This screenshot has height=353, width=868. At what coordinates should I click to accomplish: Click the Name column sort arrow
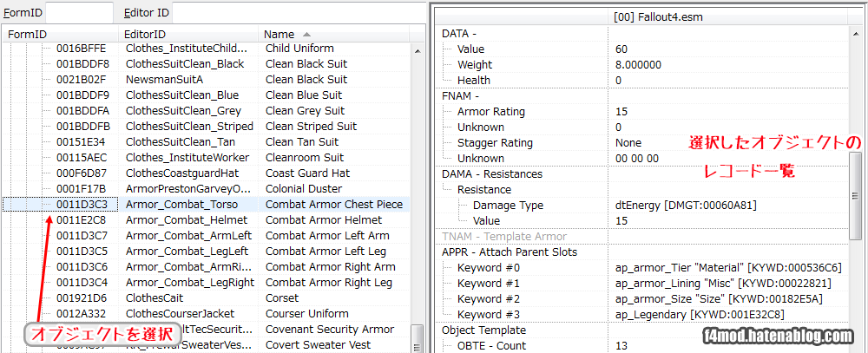[306, 35]
